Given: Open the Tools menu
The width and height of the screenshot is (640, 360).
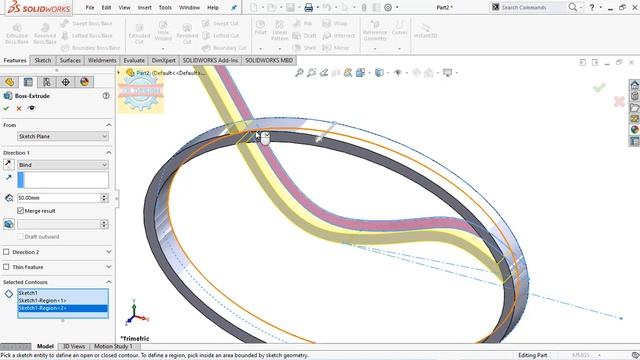Looking at the screenshot, I should click(x=165, y=7).
